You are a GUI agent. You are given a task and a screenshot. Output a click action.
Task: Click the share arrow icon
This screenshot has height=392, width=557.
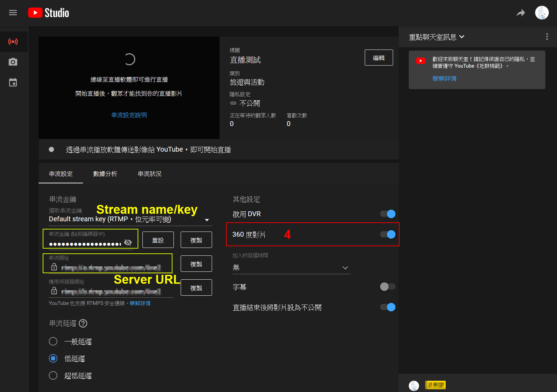pyautogui.click(x=520, y=13)
